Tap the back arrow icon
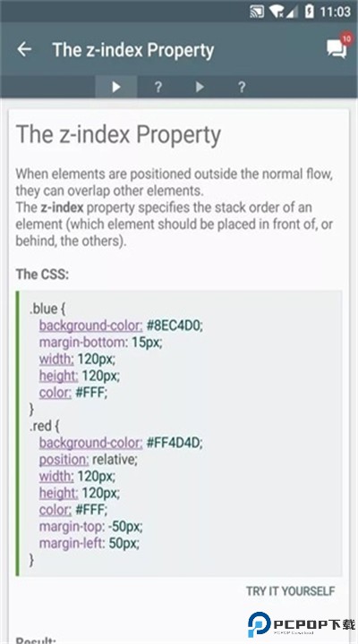This screenshot has height=644, width=358. point(24,49)
